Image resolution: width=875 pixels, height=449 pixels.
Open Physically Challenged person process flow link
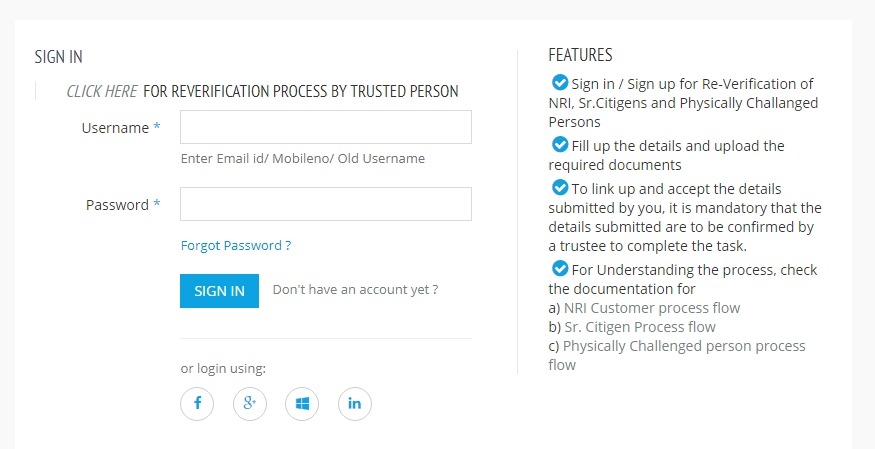684,346
